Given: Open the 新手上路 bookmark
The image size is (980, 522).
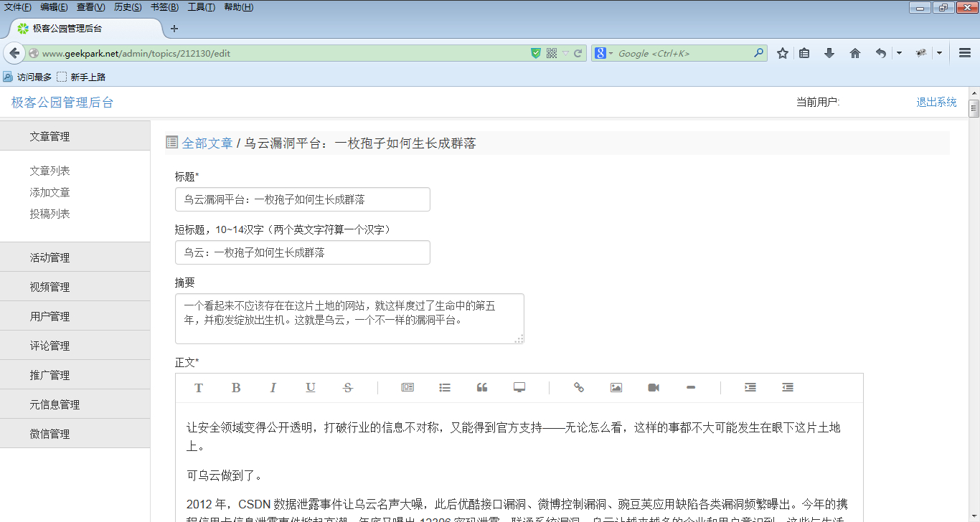Looking at the screenshot, I should [x=81, y=77].
